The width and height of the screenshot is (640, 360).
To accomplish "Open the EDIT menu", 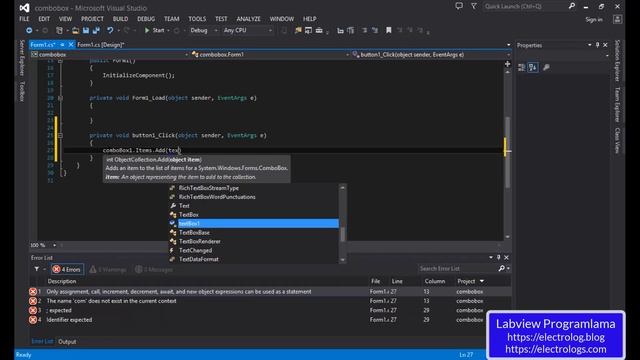I will coord(44,19).
